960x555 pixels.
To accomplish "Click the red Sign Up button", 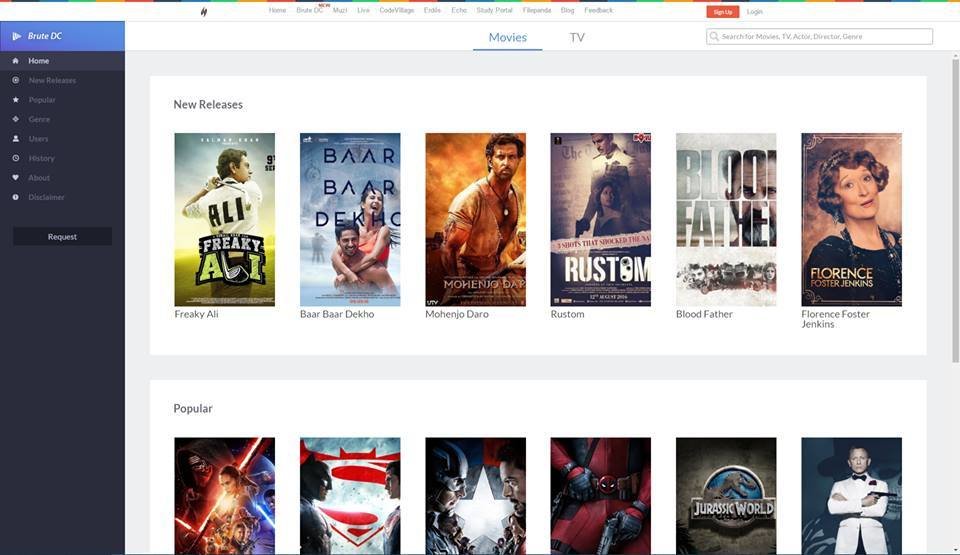I will tap(722, 12).
